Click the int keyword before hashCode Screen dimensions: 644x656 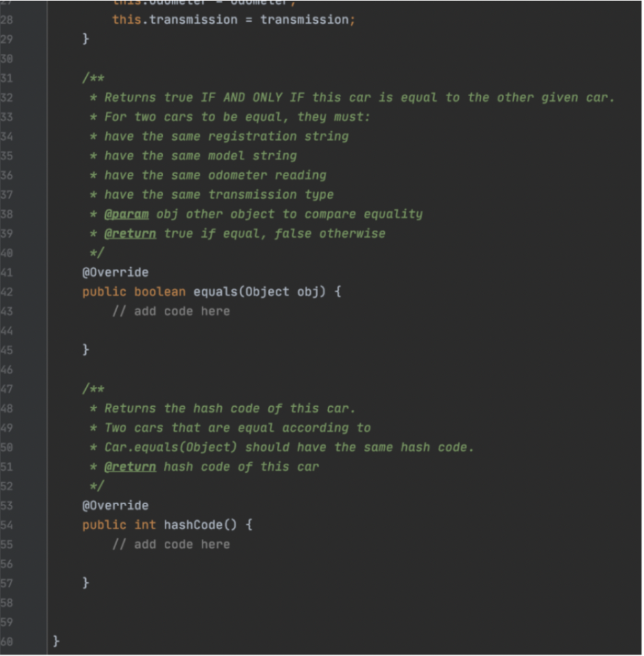[145, 525]
